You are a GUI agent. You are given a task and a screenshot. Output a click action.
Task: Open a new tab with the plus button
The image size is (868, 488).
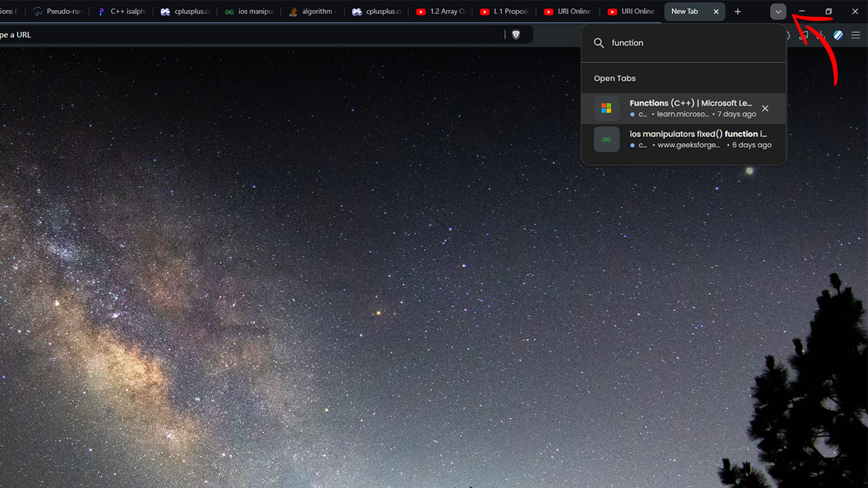[738, 12]
